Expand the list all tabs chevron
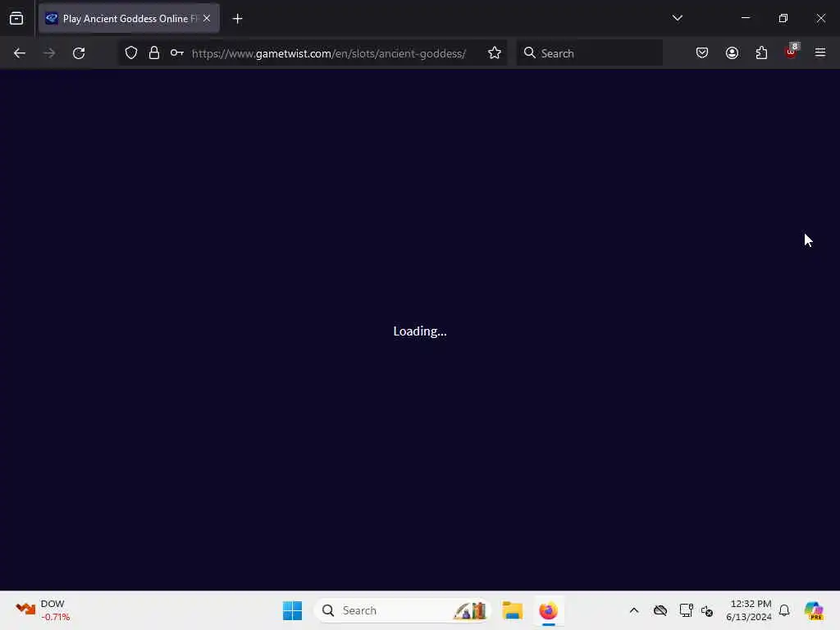This screenshot has width=840, height=630. 677,18
